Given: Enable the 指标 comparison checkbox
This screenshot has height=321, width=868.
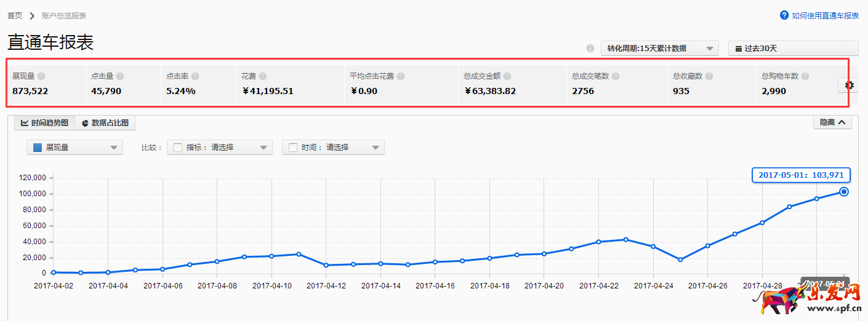Looking at the screenshot, I should point(178,148).
